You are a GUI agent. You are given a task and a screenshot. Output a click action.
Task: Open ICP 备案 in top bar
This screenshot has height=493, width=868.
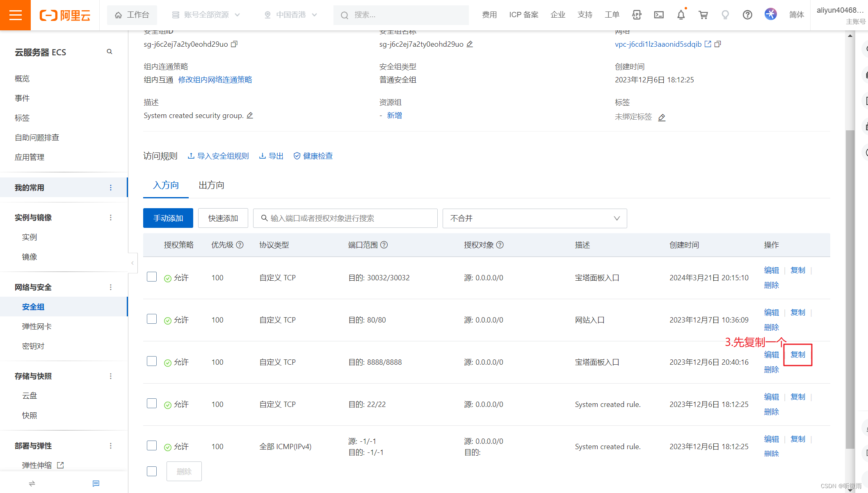click(524, 15)
